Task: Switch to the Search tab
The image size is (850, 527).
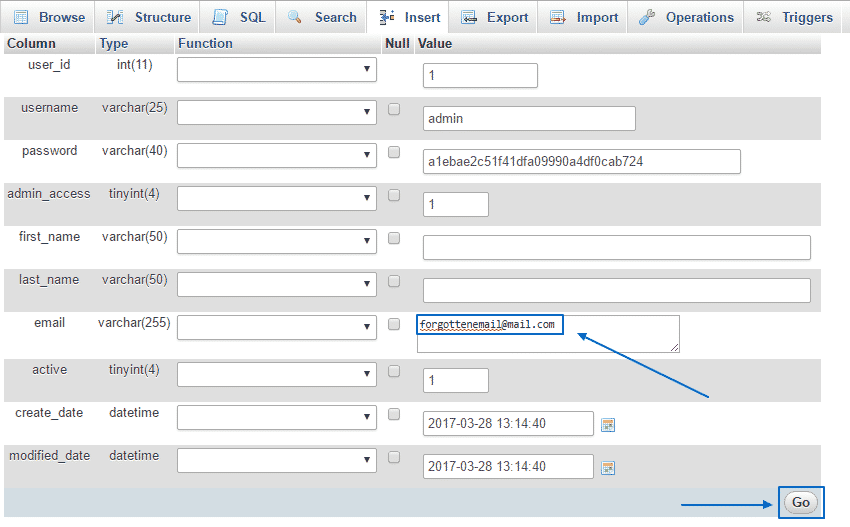Action: click(321, 17)
